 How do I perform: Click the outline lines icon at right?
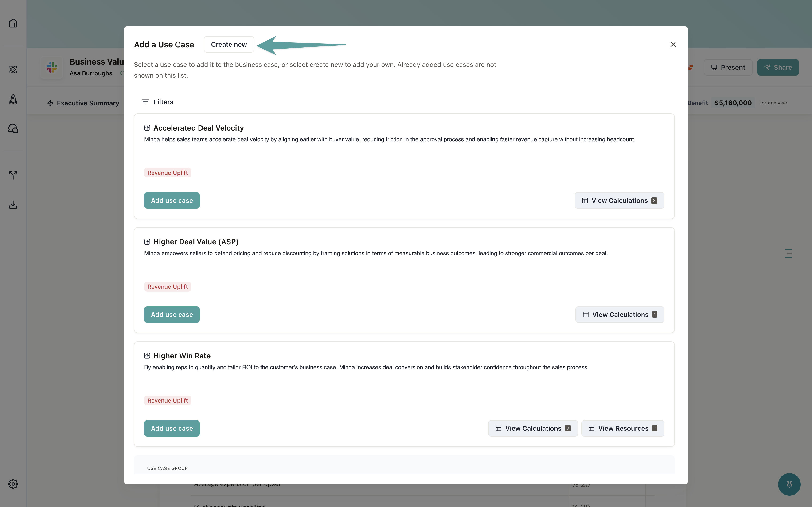pyautogui.click(x=788, y=253)
